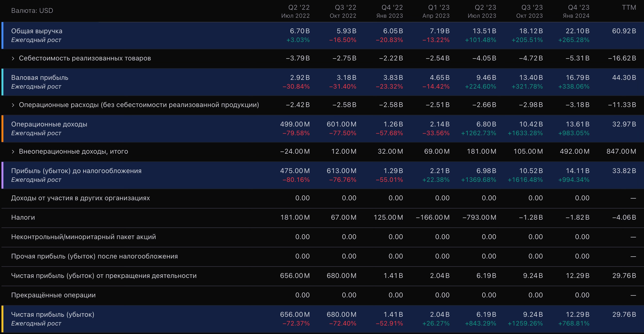
Task: Click the cyan marker beside Валовая прибыль
Action: (2, 82)
